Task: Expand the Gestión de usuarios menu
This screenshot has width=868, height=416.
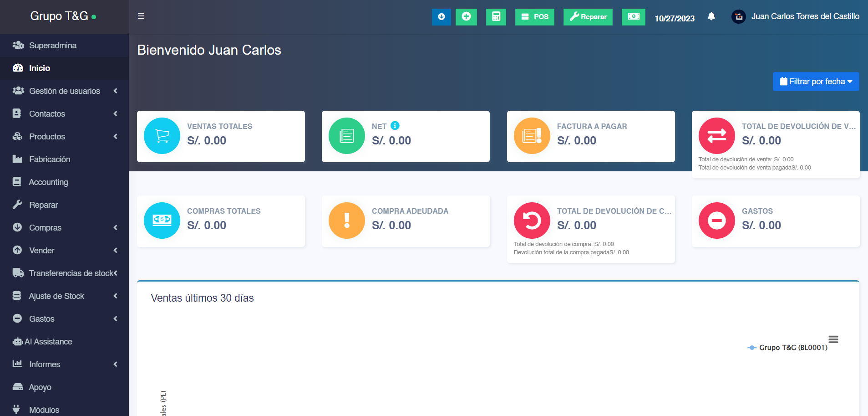Action: pos(64,91)
